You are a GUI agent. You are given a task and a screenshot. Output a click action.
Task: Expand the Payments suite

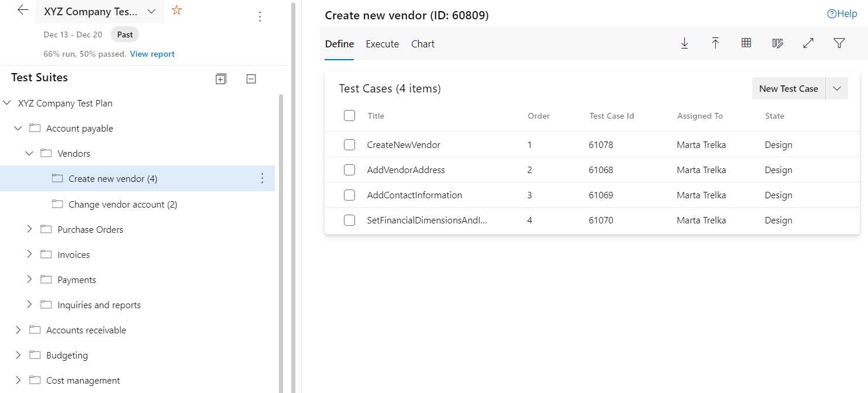click(29, 280)
